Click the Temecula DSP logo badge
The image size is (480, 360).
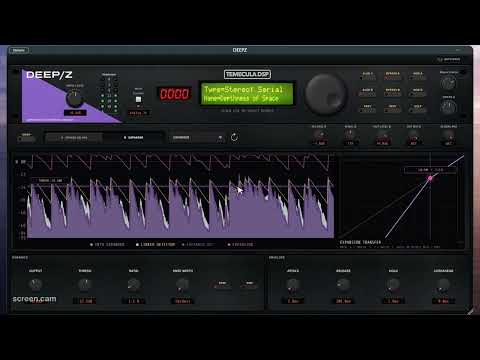tap(247, 74)
